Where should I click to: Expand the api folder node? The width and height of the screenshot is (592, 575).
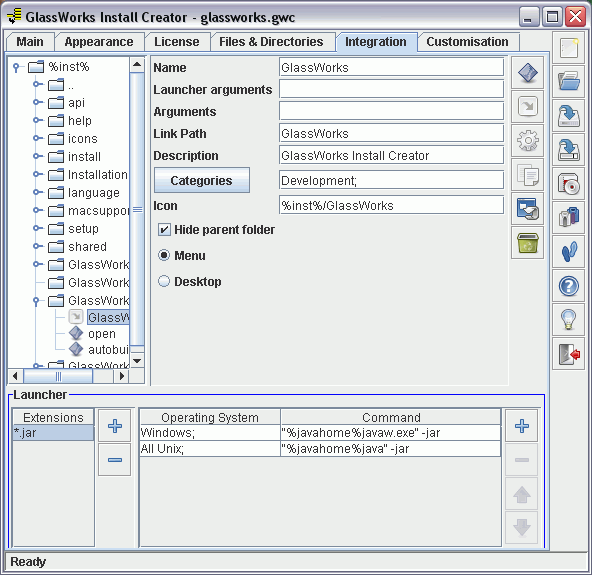tap(37, 102)
